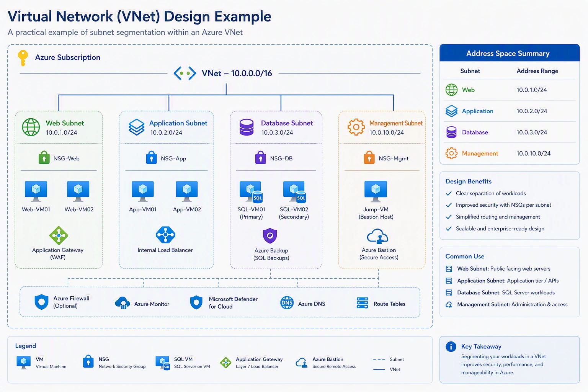Click the Key Takeaway info icon
The image size is (588, 392).
(451, 346)
